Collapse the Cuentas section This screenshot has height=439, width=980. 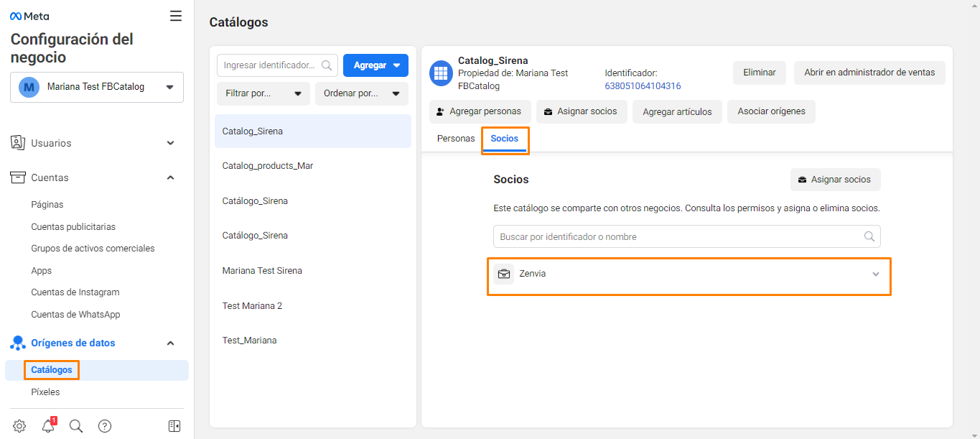(x=171, y=177)
